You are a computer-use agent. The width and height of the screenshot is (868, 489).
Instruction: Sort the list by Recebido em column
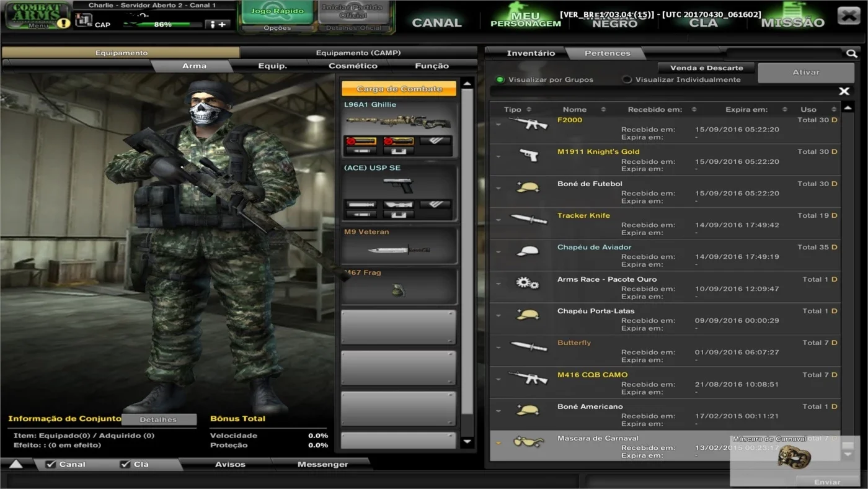pos(662,109)
